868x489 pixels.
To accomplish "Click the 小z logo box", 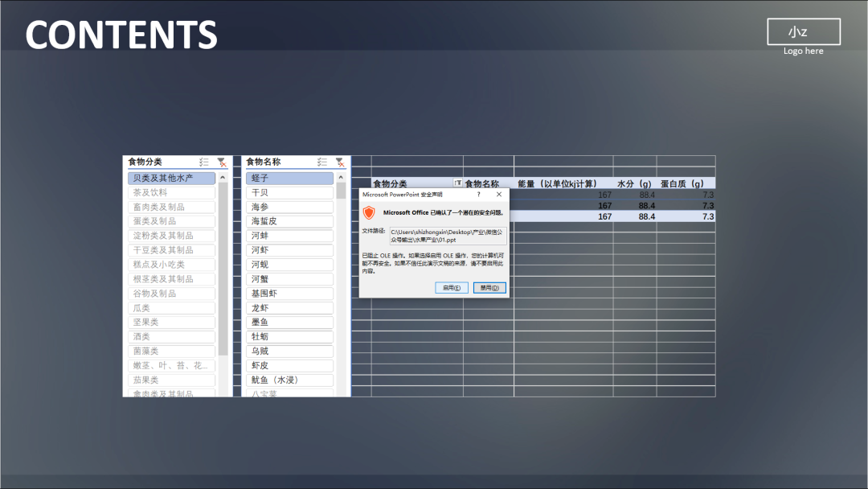I will [803, 31].
